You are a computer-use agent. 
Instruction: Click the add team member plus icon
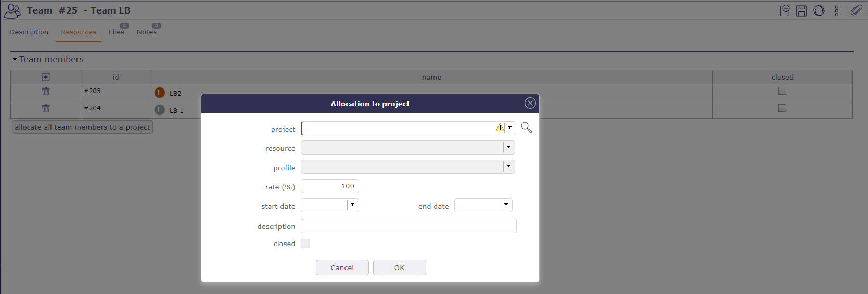[x=46, y=77]
